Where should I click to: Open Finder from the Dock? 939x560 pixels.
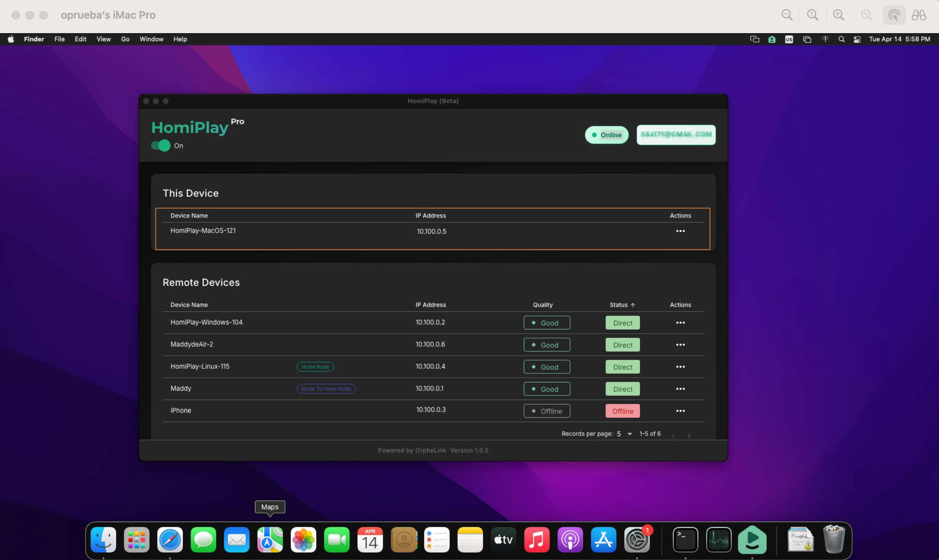pyautogui.click(x=103, y=540)
